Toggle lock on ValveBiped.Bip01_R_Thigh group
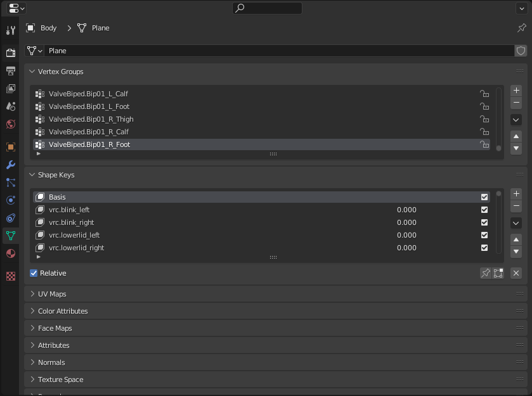 (484, 119)
